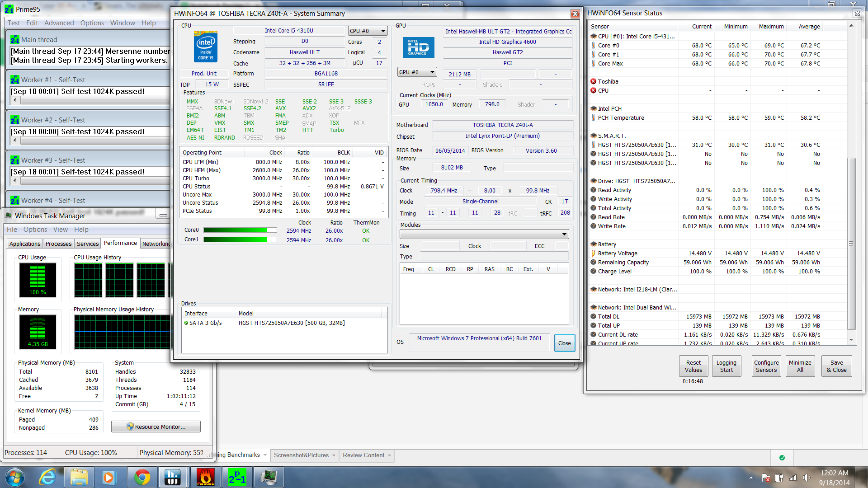Click green SATA 3 Gb/s status icon
This screenshot has height=488, width=868.
(x=186, y=323)
